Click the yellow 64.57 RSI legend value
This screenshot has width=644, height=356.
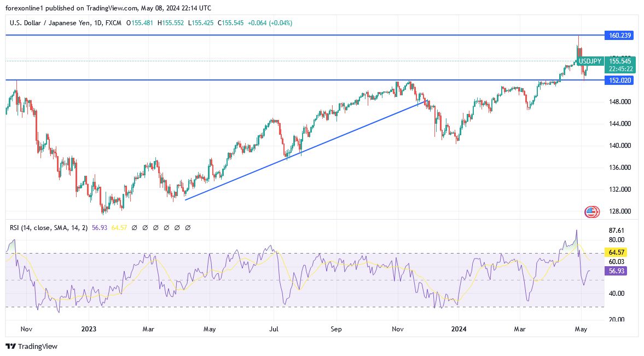click(x=119, y=227)
